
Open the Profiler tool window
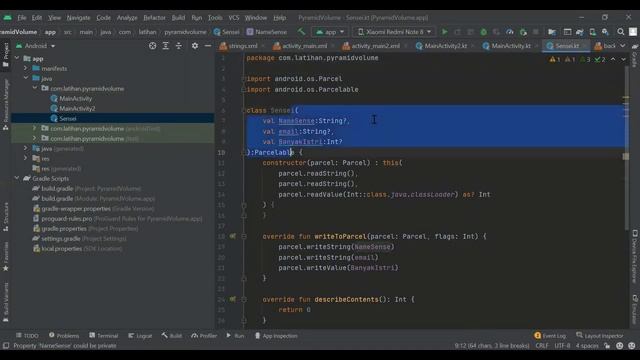point(204,336)
